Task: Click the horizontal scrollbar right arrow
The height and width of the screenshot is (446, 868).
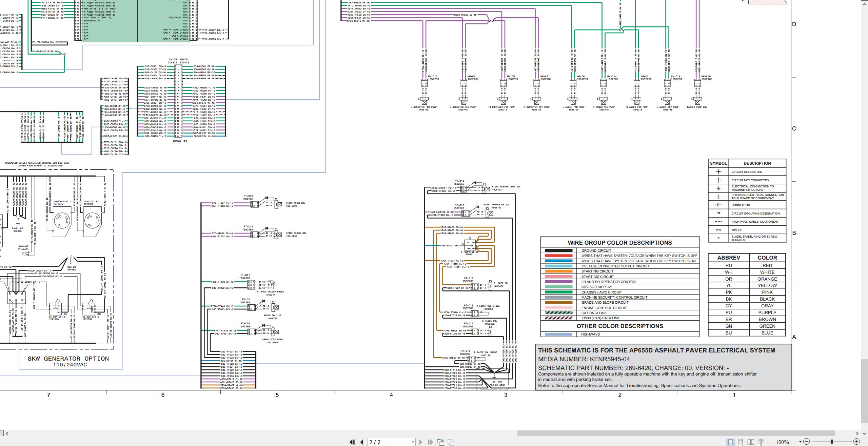Action: tap(857, 433)
